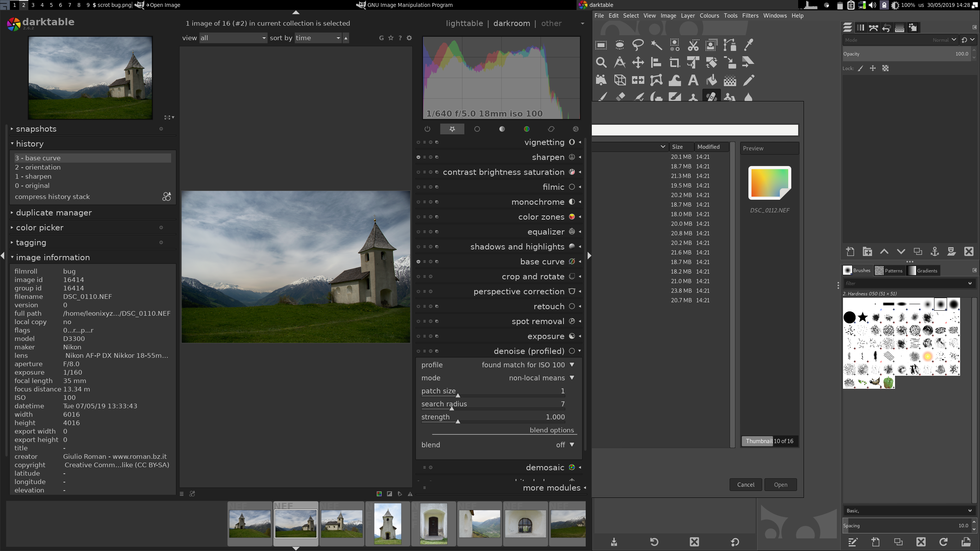
Task: Click compress history stack
Action: [52, 196]
